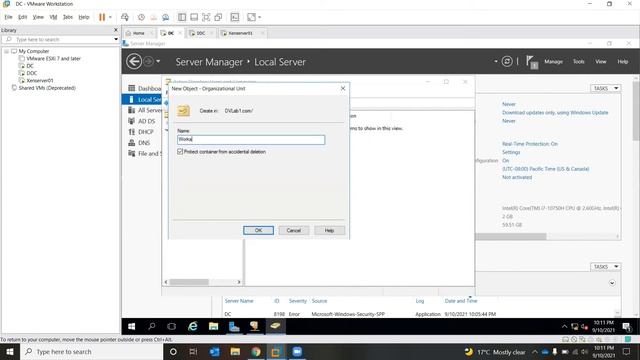The image size is (640, 360).
Task: Open Outlook from host taskbar
Action: point(215,351)
